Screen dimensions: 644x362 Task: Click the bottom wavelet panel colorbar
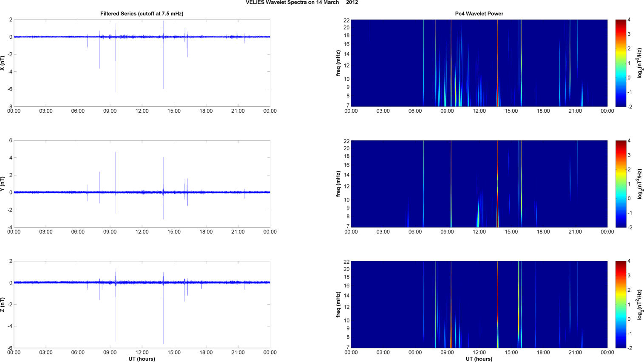(x=621, y=305)
